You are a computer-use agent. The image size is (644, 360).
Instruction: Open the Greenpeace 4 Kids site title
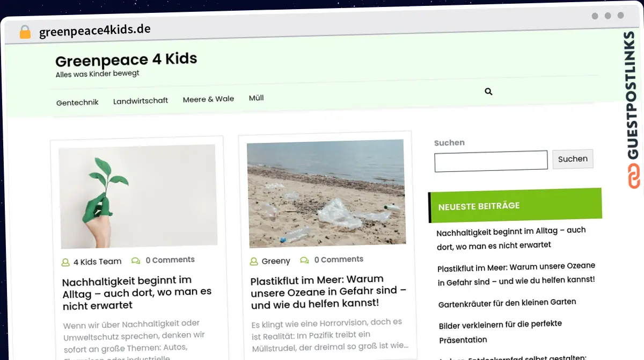[x=126, y=59]
